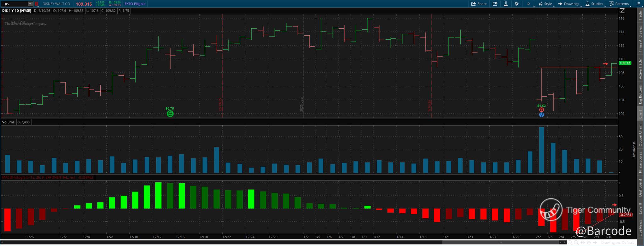Open the chart alerts calendar icon
644x246 pixels.
(x=495, y=4)
